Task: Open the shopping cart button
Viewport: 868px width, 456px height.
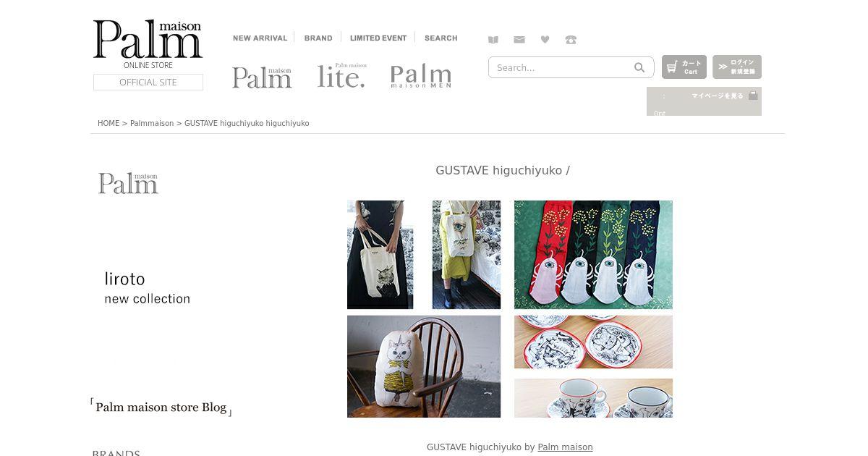Action: click(684, 67)
